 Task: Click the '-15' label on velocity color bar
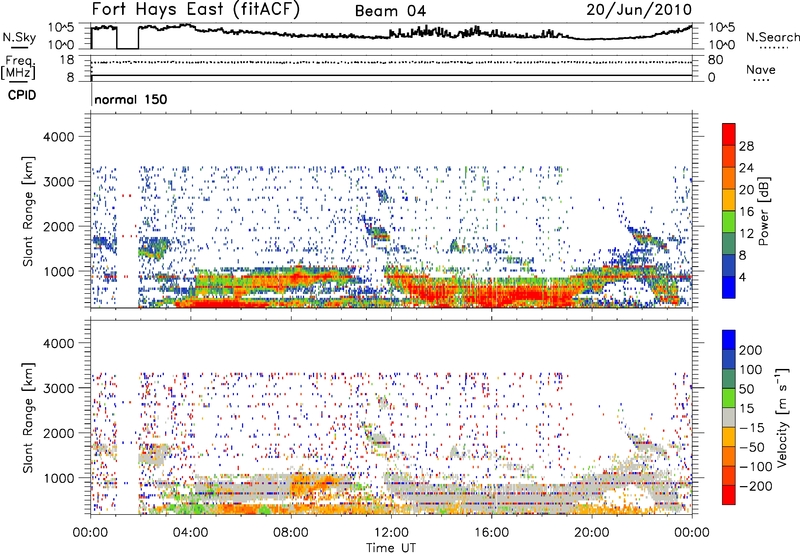(x=753, y=428)
